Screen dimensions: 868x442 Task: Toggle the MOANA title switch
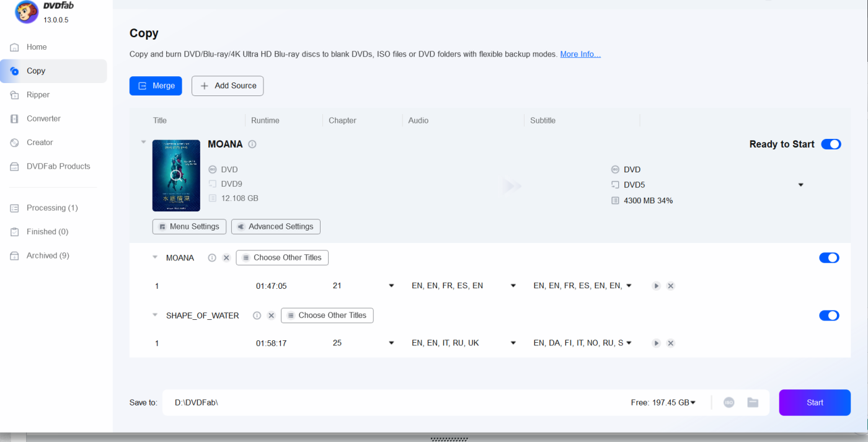coord(829,257)
